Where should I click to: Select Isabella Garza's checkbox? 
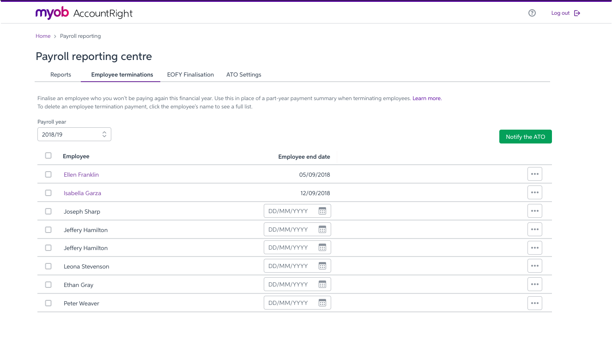tap(48, 193)
